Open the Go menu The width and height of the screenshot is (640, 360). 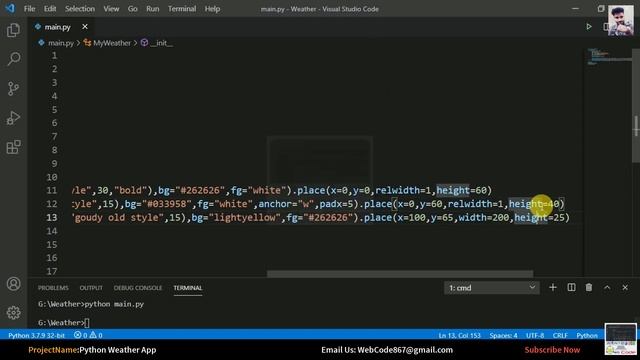coord(133,9)
